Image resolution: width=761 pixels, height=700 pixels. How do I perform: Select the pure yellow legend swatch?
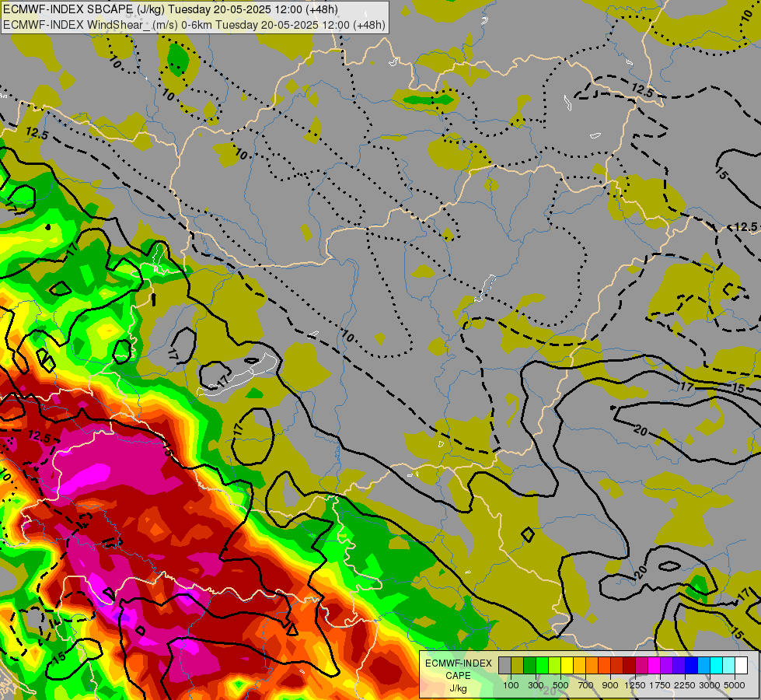pos(567,665)
